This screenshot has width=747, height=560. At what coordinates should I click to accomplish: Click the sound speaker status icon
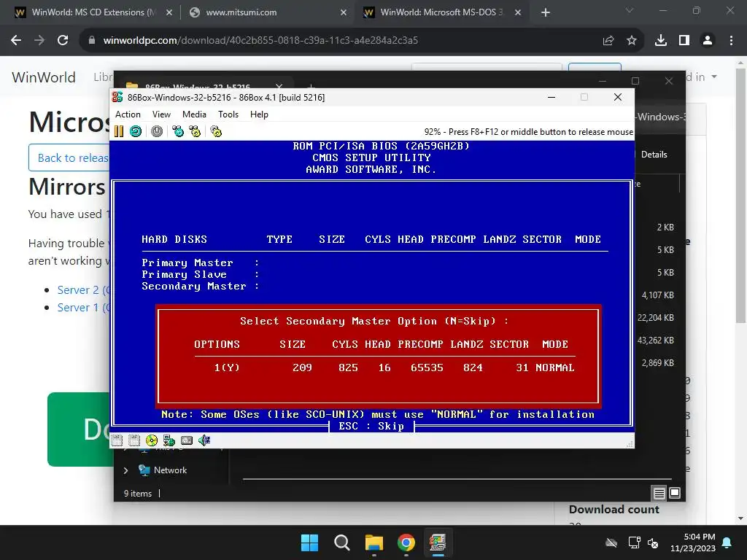[x=204, y=440]
